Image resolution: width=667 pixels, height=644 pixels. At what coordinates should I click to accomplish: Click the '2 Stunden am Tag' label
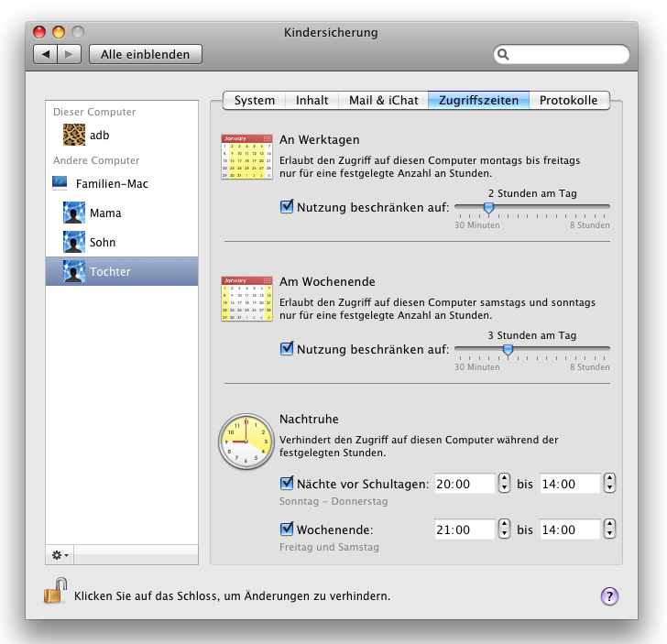532,193
